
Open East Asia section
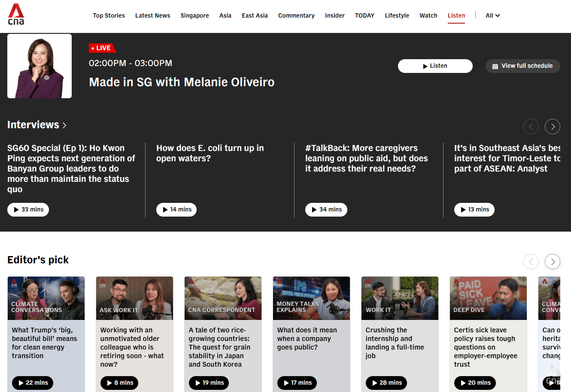[x=255, y=15]
